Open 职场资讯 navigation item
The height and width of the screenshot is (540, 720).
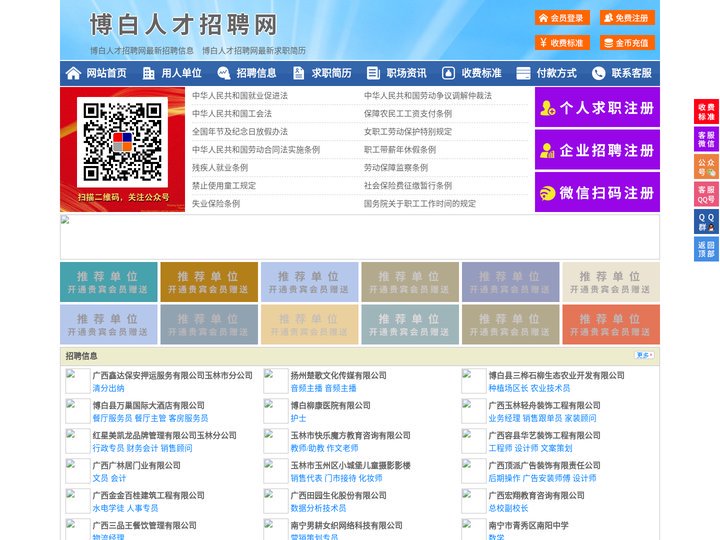pyautogui.click(x=398, y=73)
